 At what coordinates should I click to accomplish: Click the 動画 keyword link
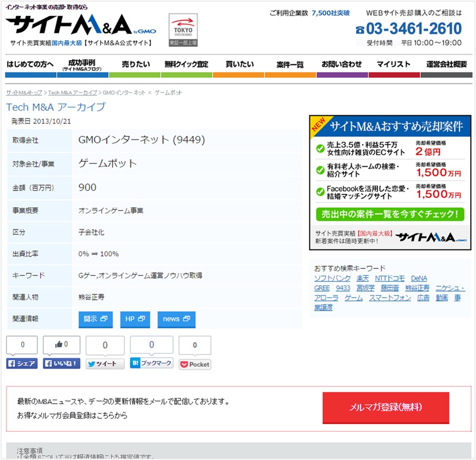point(442,298)
